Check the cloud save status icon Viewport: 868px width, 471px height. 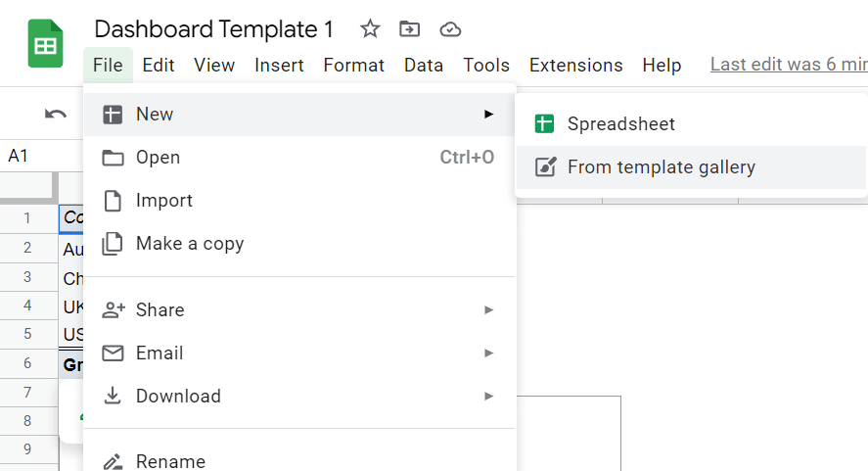(x=450, y=29)
